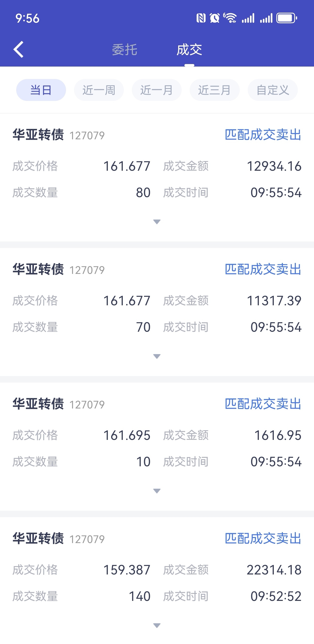Tap the back arrow icon
This screenshot has height=644, width=314.
(x=18, y=50)
